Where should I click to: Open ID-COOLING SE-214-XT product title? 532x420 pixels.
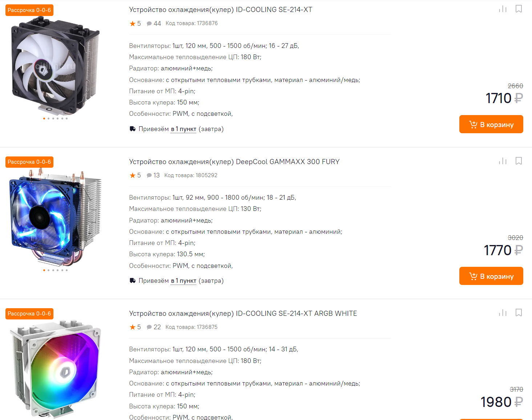click(221, 10)
